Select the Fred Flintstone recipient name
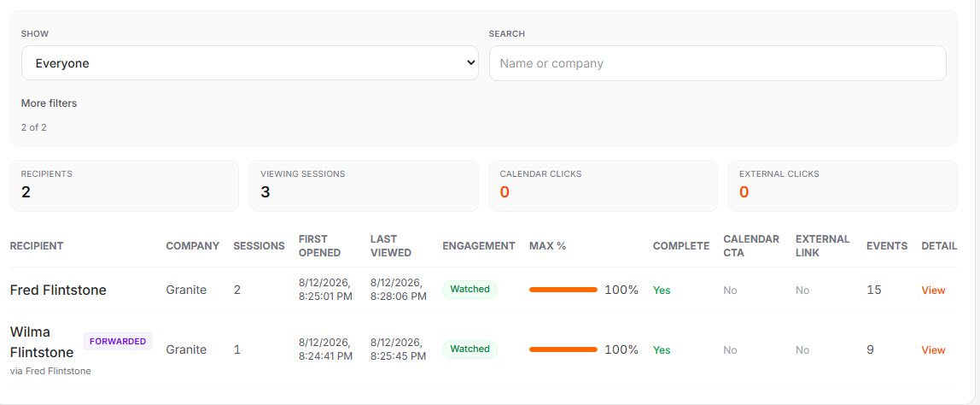The width and height of the screenshot is (980, 405). (x=58, y=290)
